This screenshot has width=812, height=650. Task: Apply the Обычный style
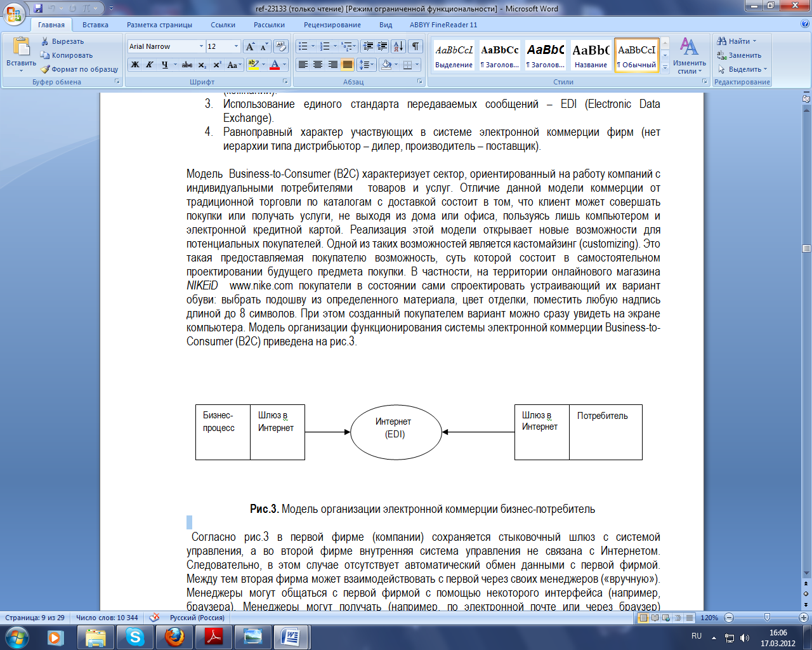click(x=636, y=55)
